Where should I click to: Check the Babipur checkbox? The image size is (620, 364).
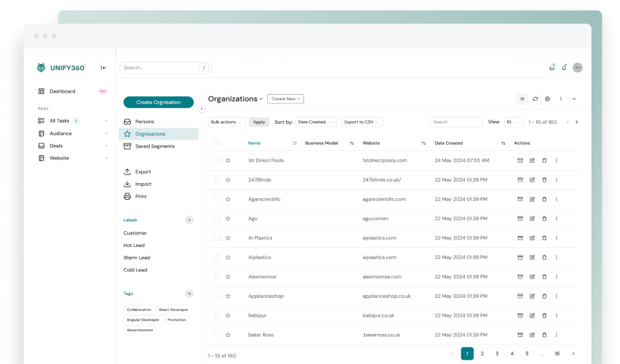click(217, 316)
